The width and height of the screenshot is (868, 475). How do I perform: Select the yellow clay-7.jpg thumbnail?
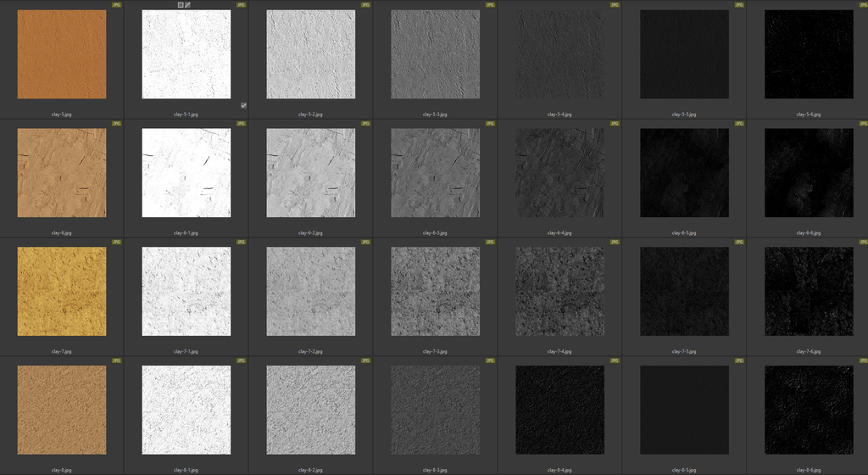click(x=62, y=292)
